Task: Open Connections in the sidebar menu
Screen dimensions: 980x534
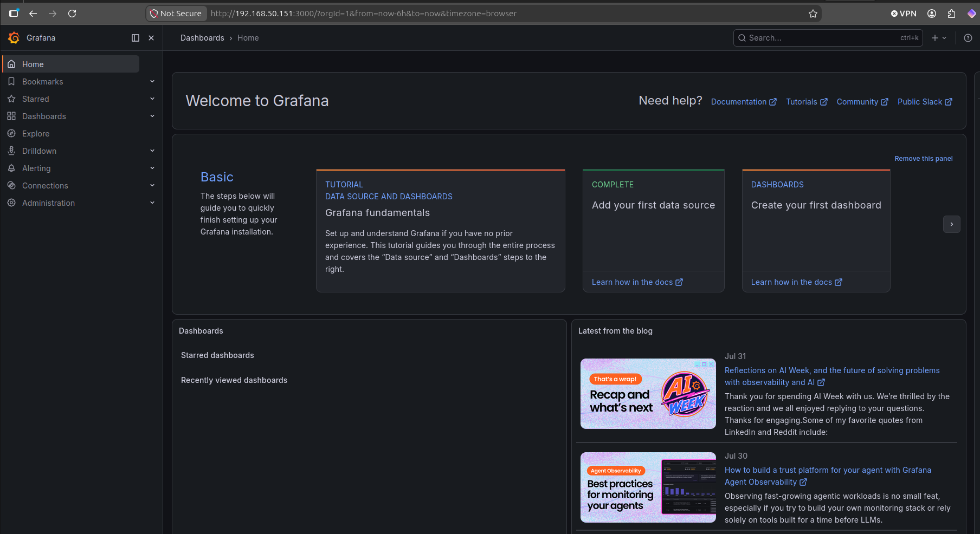Action: point(45,186)
